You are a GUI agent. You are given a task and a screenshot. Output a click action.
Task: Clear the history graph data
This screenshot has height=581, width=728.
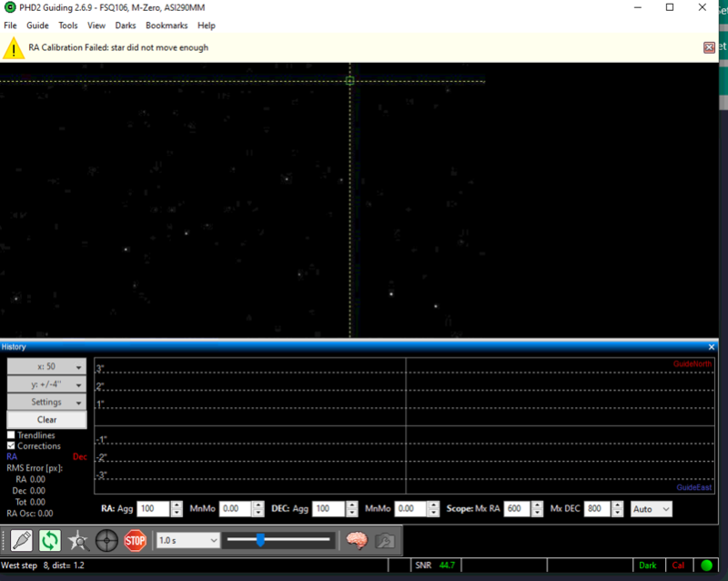[x=46, y=420]
